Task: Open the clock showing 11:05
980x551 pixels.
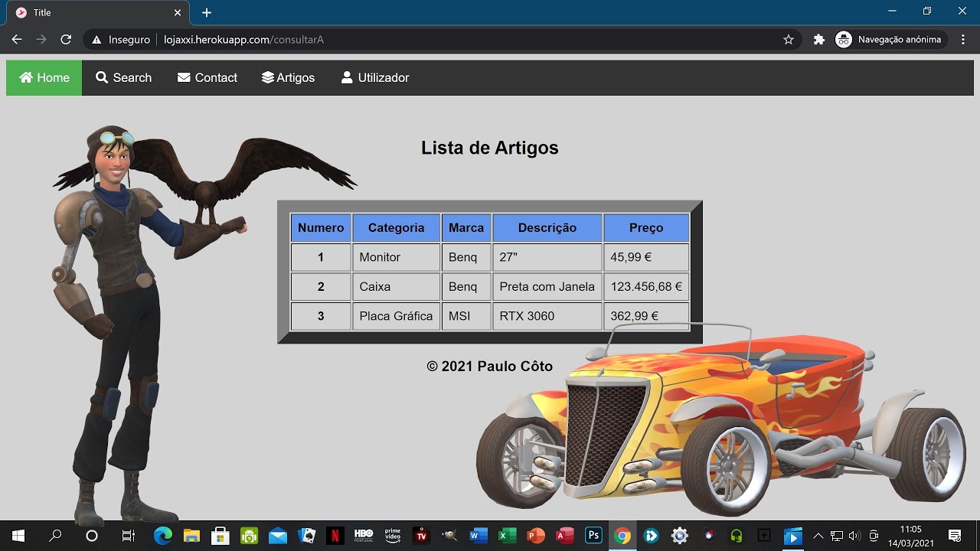Action: [x=911, y=536]
